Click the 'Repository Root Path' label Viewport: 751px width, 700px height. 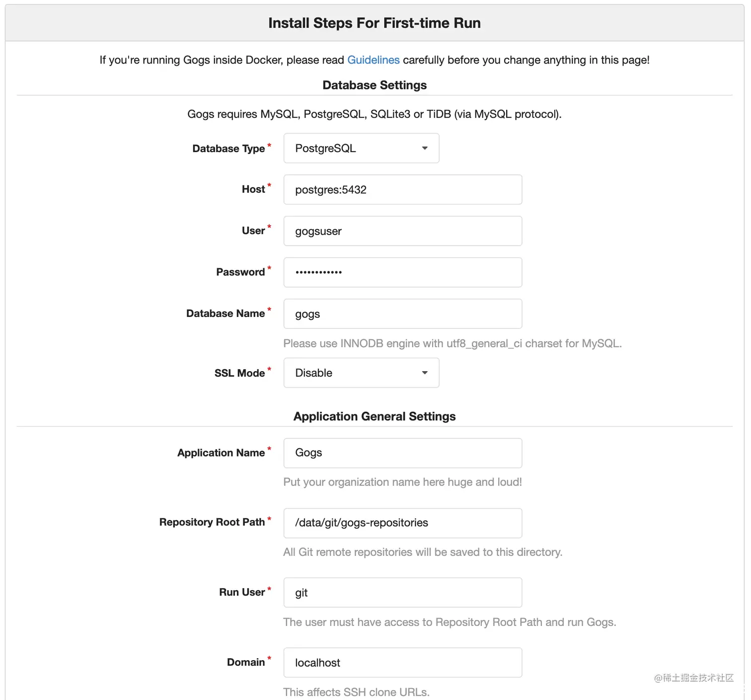212,522
